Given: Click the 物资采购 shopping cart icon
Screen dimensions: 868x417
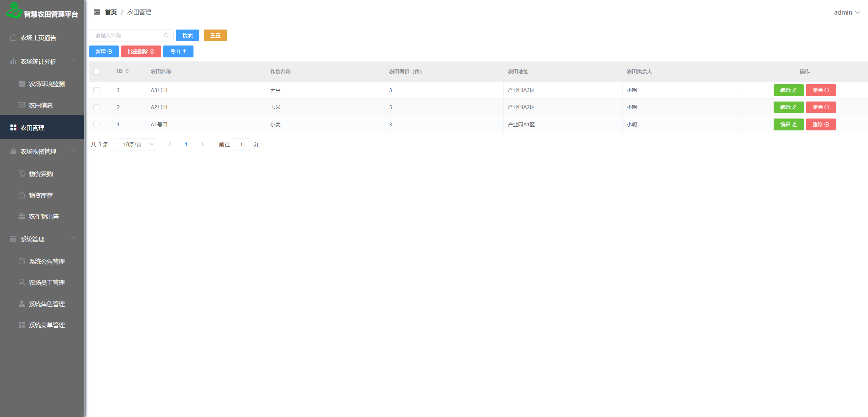Looking at the screenshot, I should [22, 174].
